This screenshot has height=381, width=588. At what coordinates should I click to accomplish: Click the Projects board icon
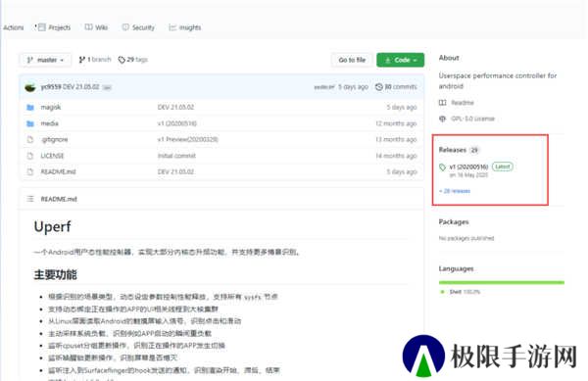[41, 27]
